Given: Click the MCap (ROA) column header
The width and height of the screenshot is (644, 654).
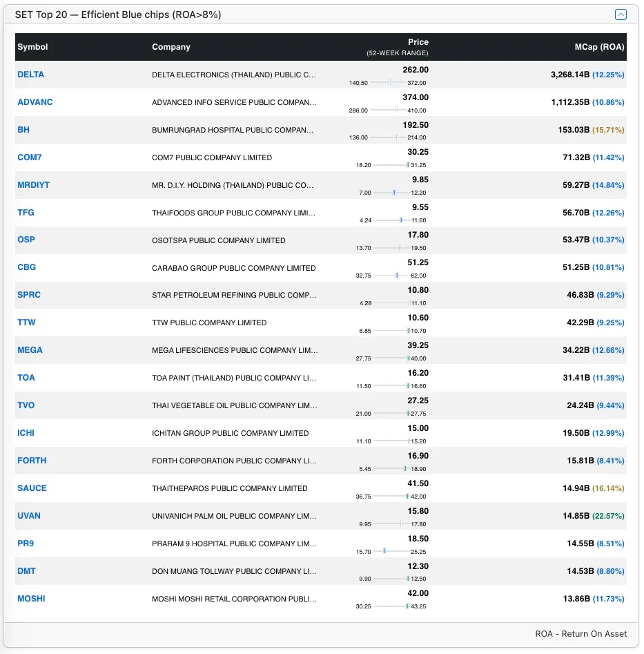Looking at the screenshot, I should (x=599, y=47).
